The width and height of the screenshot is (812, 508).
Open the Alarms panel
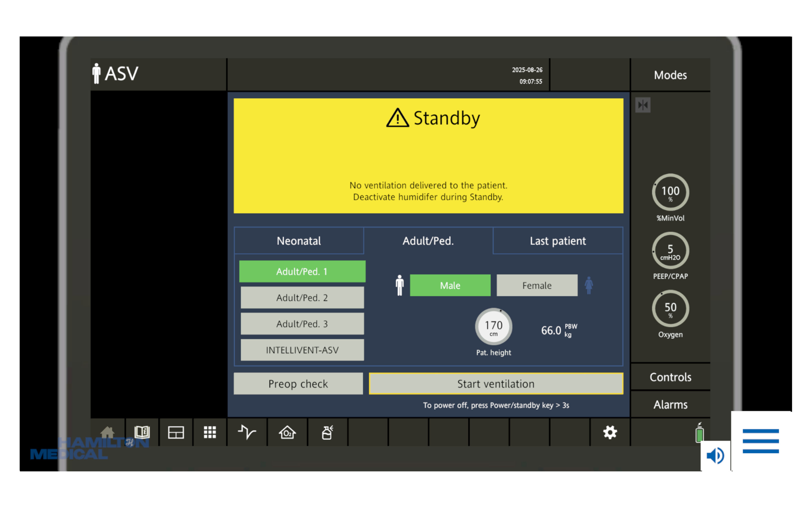670,405
